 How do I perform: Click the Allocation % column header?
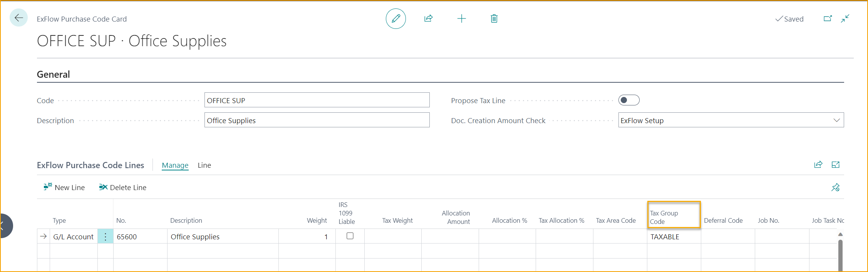point(509,220)
